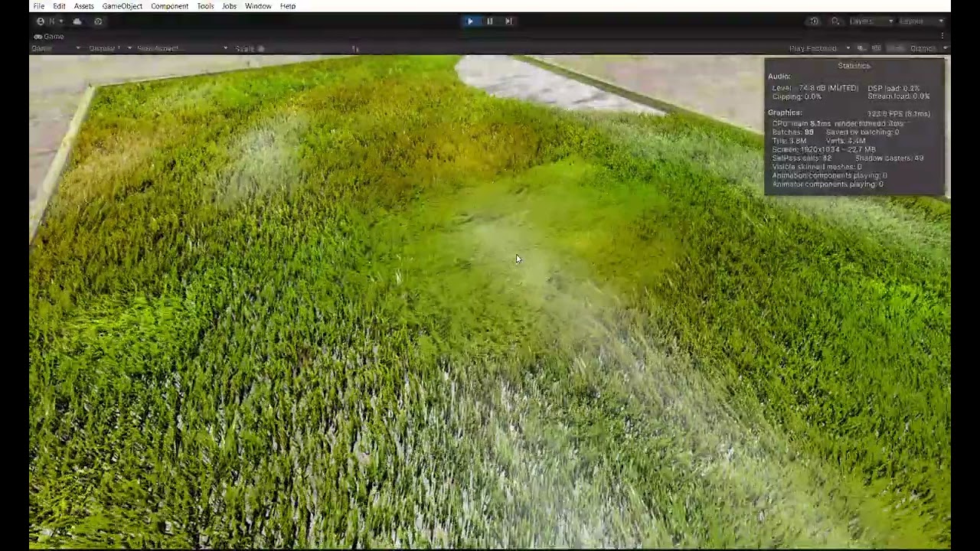Image resolution: width=980 pixels, height=551 pixels.
Task: Open the Help menu
Action: [288, 6]
